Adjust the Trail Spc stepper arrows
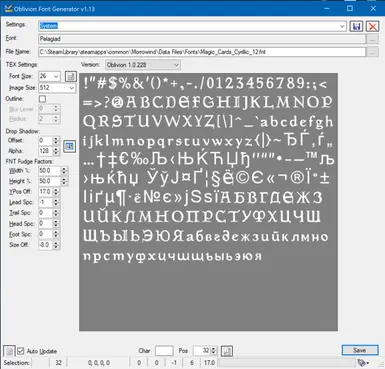The height and width of the screenshot is (369, 385). click(x=56, y=213)
